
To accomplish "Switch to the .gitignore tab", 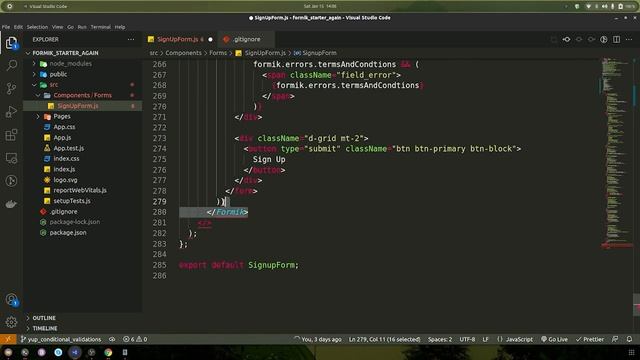I will pyautogui.click(x=247, y=40).
